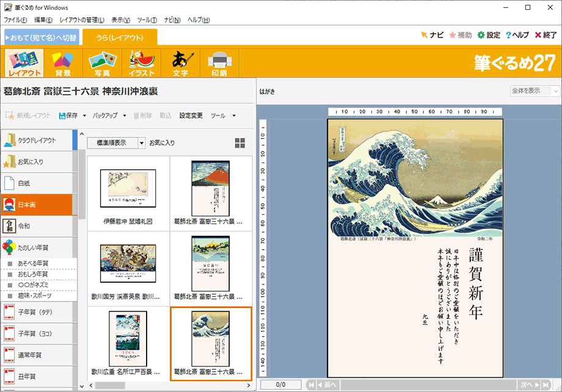562x392 pixels.
Task: Open the ナビ(N) menu
Action: coord(172,20)
